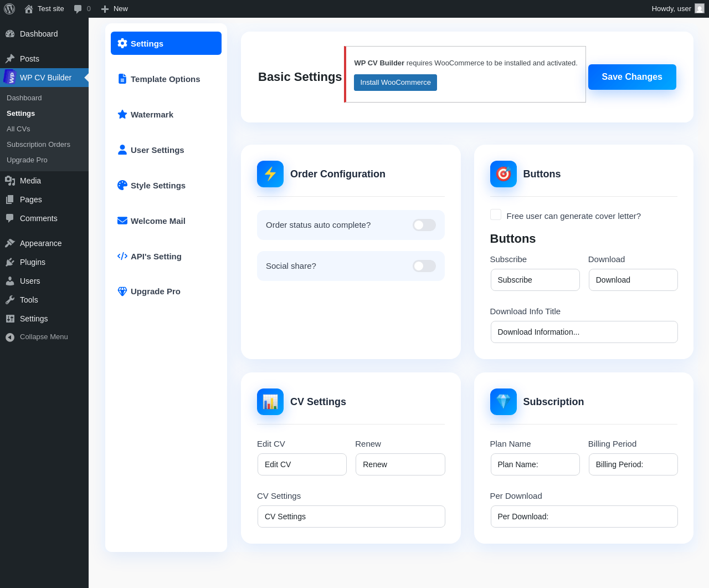709x588 pixels.
Task: Click the Billing Period text field
Action: point(633,464)
